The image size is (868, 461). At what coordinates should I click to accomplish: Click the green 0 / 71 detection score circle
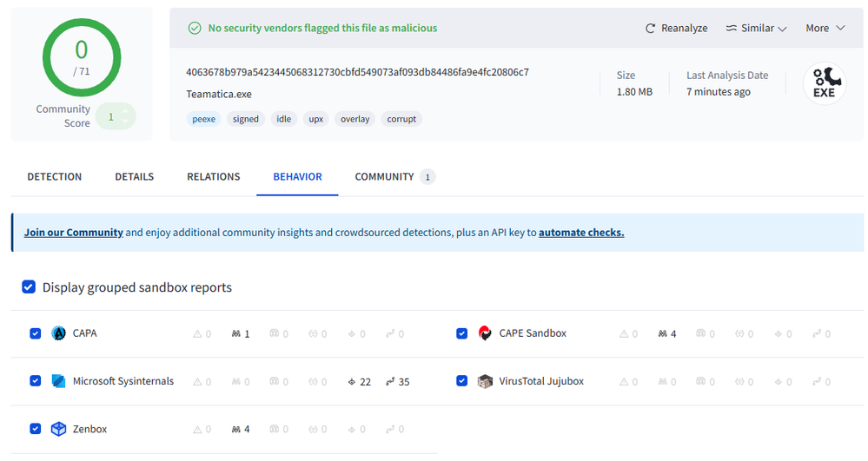point(82,57)
